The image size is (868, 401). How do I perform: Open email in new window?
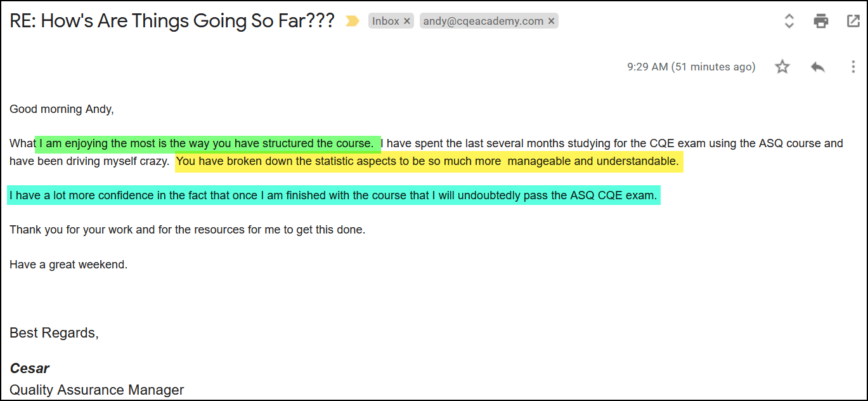853,22
